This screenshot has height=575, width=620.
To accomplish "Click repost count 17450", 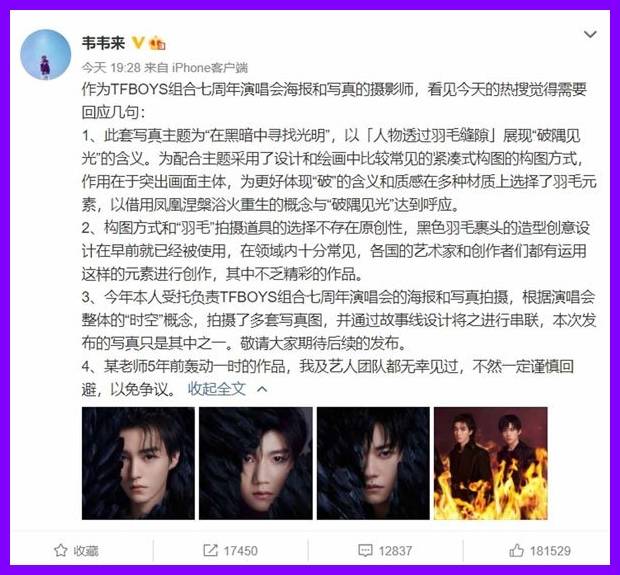I will coord(240,550).
